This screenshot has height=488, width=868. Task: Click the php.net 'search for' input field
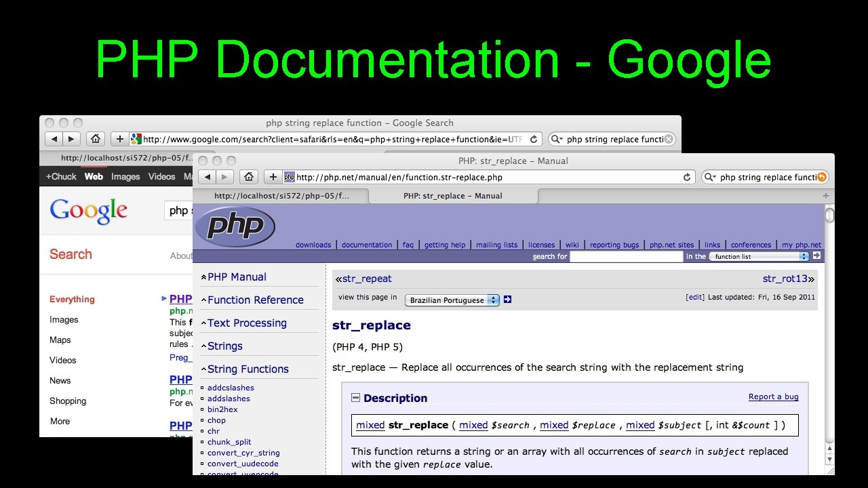pyautogui.click(x=627, y=256)
